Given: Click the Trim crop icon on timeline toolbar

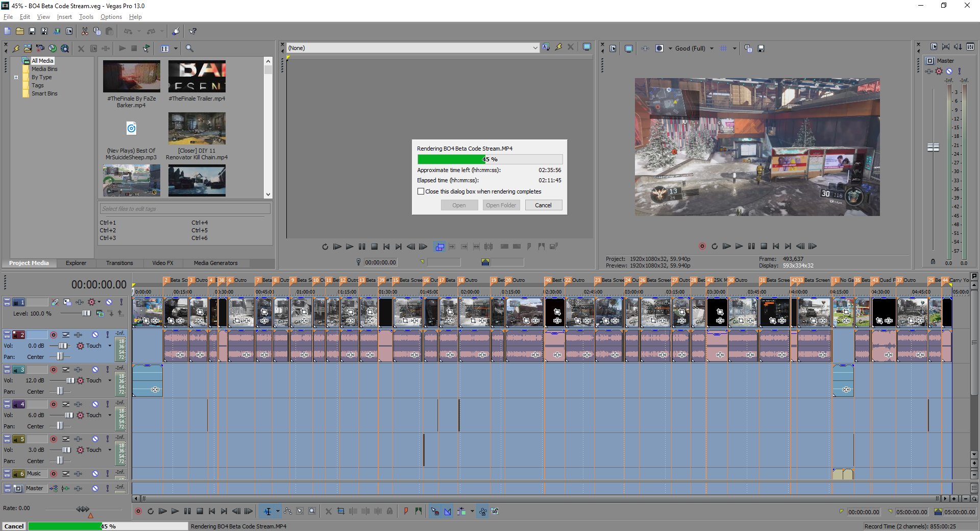Looking at the screenshot, I should click(340, 511).
